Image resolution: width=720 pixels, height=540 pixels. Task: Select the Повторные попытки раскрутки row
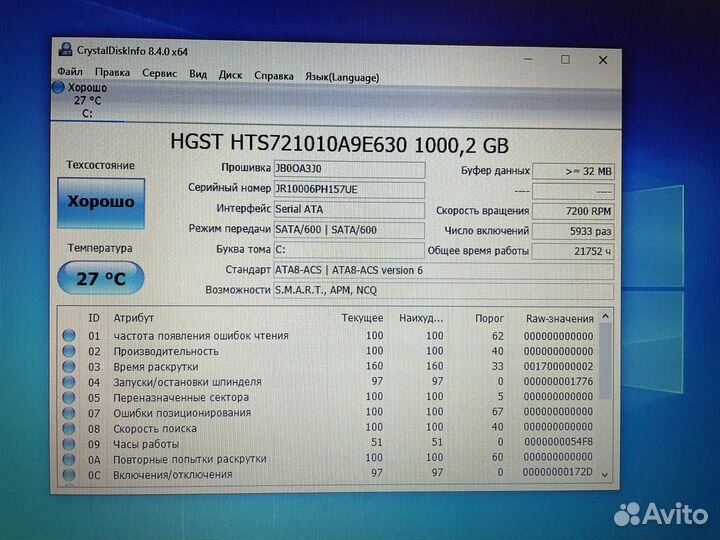pyautogui.click(x=328, y=459)
